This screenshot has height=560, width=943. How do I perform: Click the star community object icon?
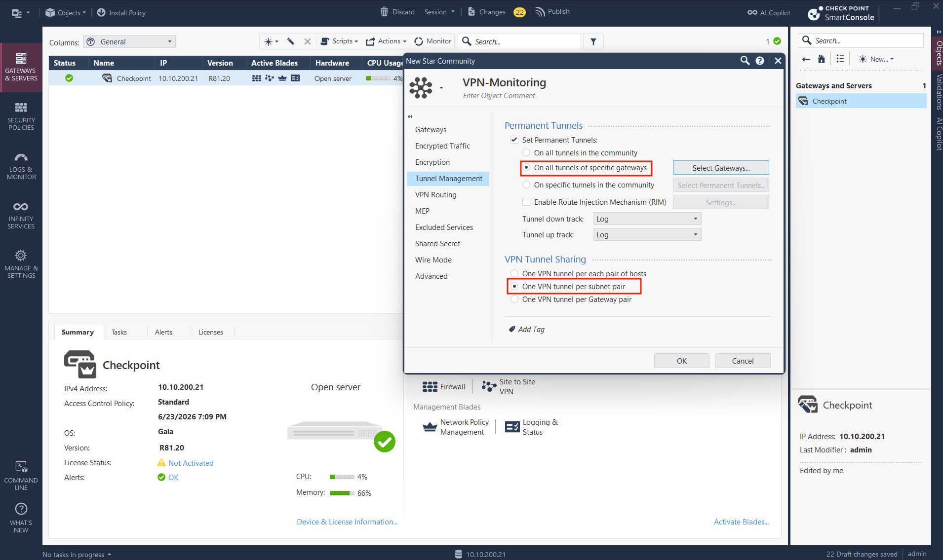point(421,88)
